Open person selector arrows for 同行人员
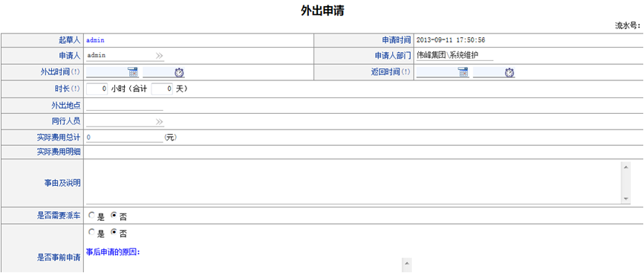This screenshot has height=273, width=644. 159,122
